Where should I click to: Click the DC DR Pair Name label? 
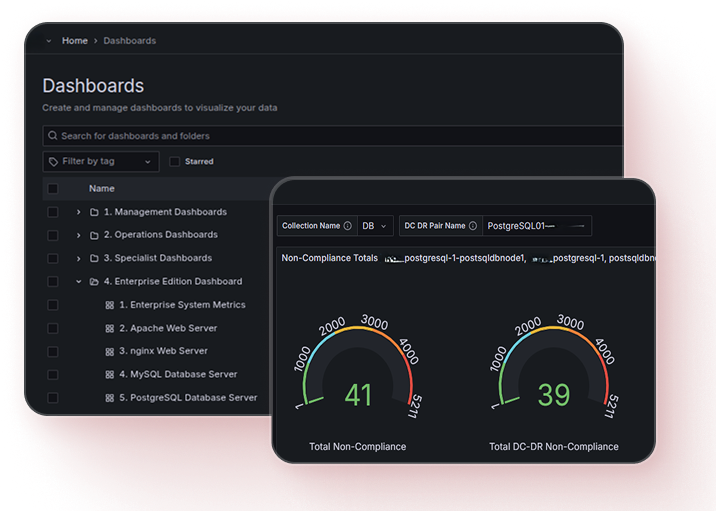[435, 226]
